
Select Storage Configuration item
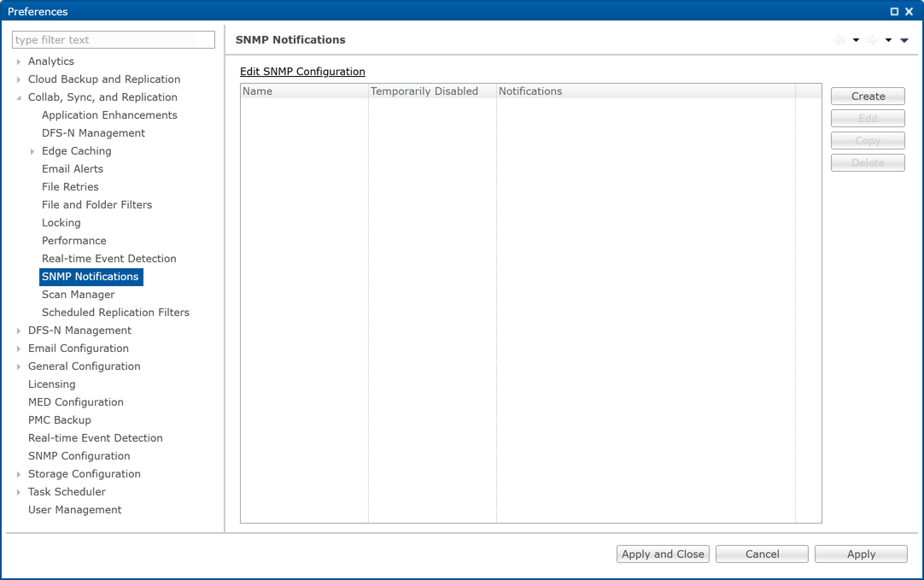pos(85,474)
